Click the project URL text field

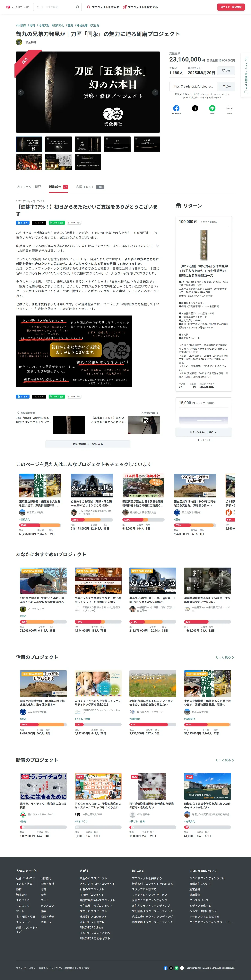(x=193, y=86)
